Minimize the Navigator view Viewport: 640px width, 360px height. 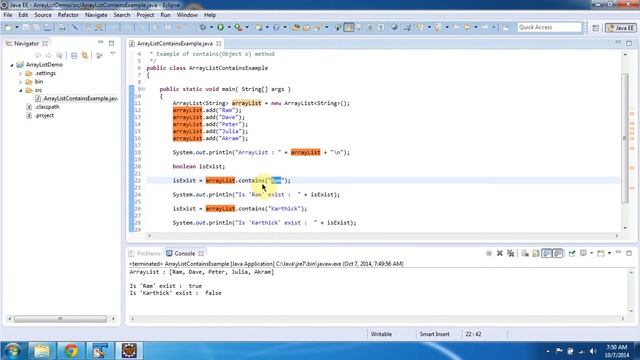[x=100, y=43]
